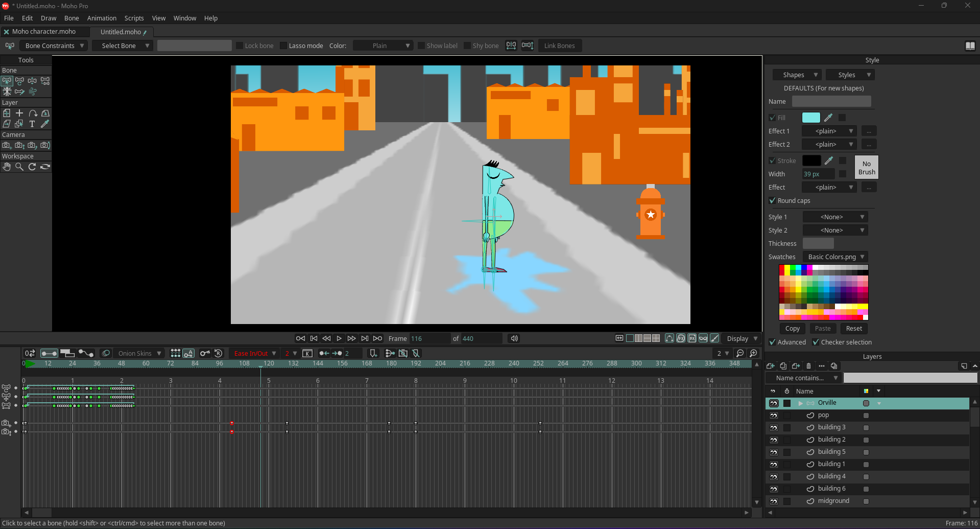
Task: Select the Text tool in Layer tools
Action: coord(32,124)
